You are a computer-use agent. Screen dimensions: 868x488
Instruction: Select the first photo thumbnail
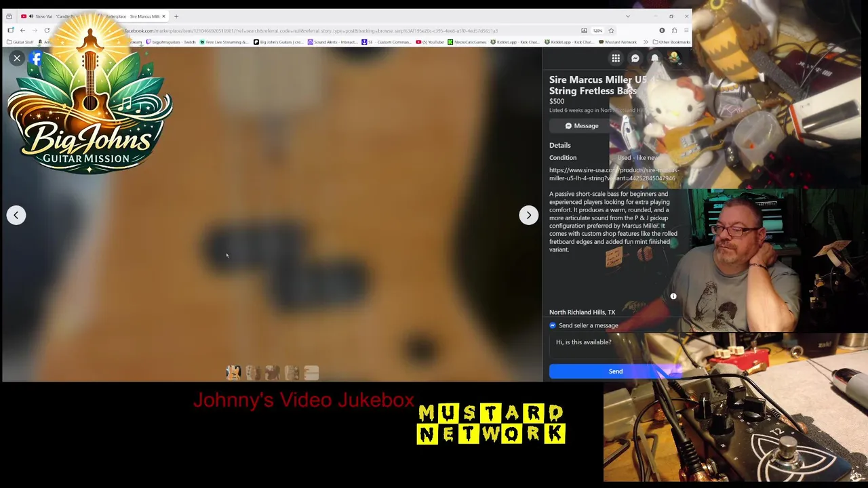click(233, 372)
